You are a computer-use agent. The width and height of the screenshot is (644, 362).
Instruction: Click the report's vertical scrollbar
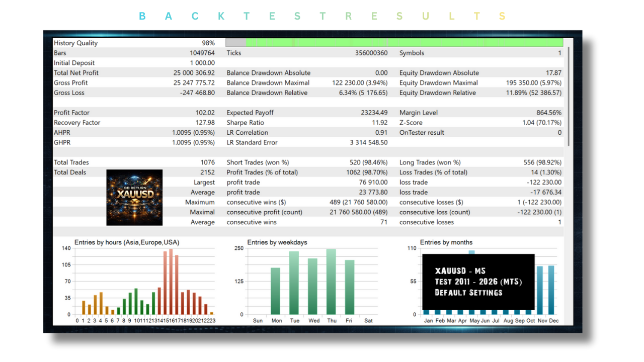click(x=569, y=96)
